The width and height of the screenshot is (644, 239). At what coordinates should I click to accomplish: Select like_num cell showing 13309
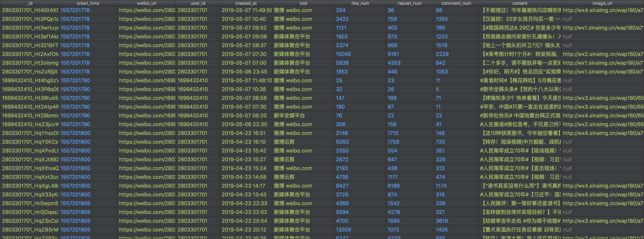pyautogui.click(x=360, y=230)
